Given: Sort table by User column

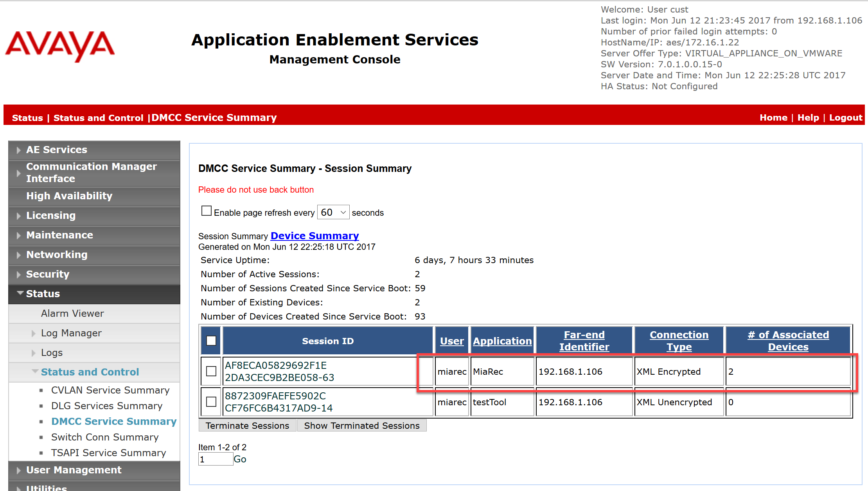Looking at the screenshot, I should click(452, 341).
